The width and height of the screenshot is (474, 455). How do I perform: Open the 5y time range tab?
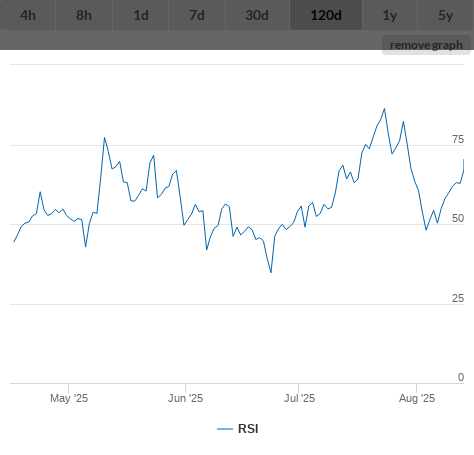446,15
